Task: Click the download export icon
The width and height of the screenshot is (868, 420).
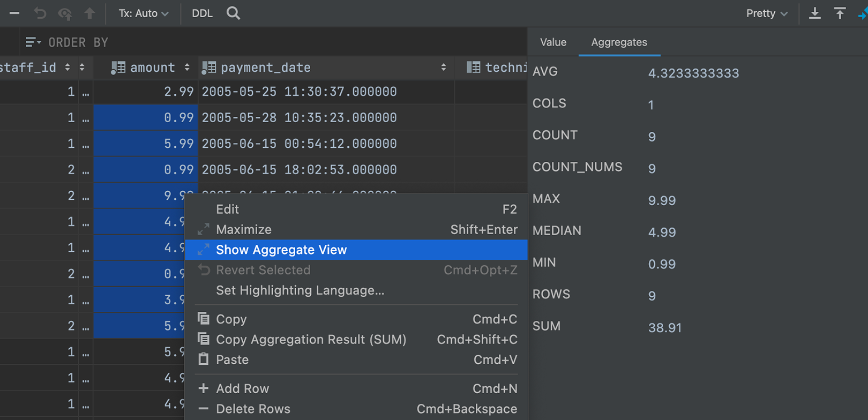Action: 814,13
